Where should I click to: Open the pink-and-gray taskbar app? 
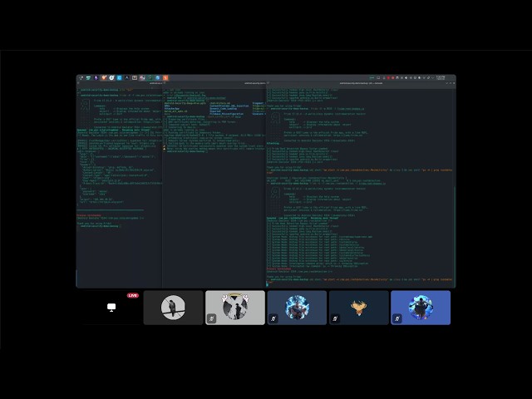click(142, 77)
